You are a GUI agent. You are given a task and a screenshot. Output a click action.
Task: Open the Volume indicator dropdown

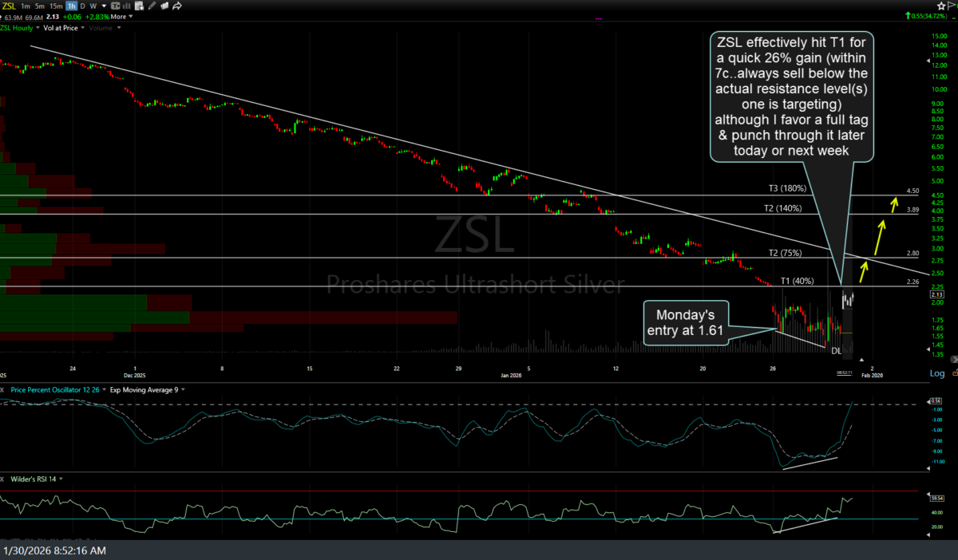point(119,28)
